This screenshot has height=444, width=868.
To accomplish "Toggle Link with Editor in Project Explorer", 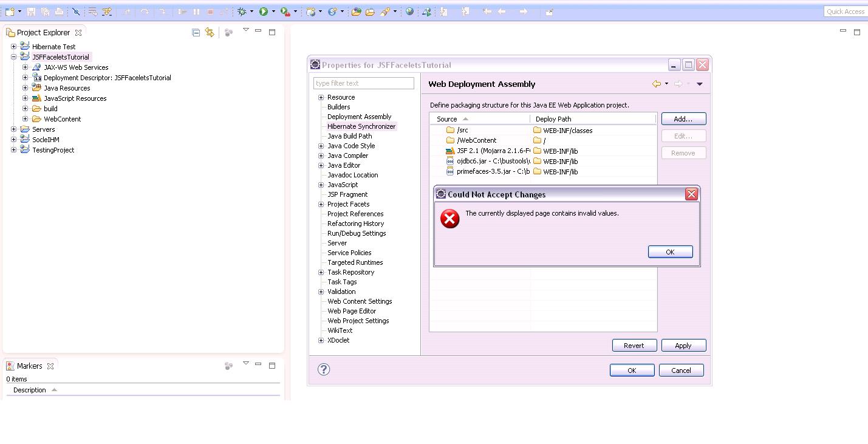I will tap(210, 32).
